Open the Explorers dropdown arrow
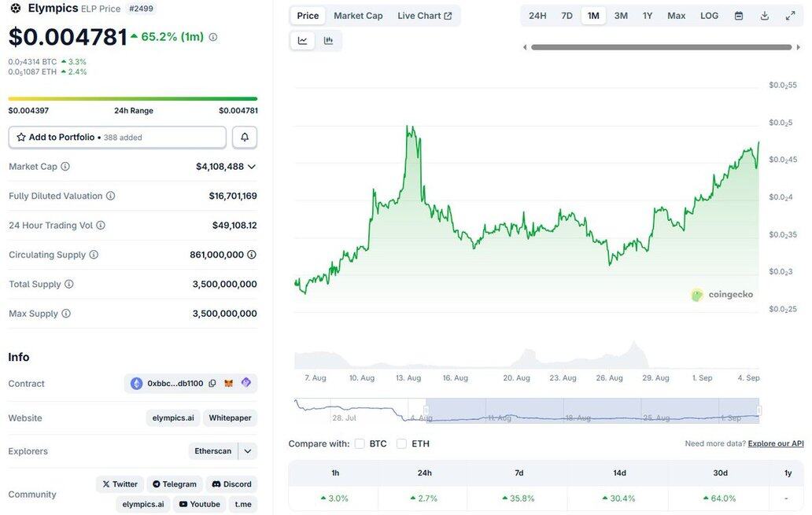 pos(248,451)
